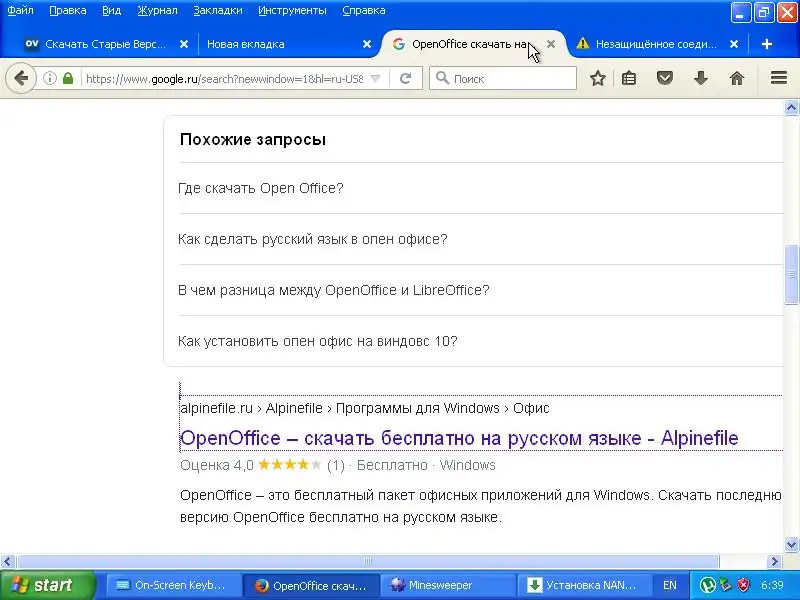Close the 'Новая вкладка' tab
800x600 pixels.
(x=367, y=44)
